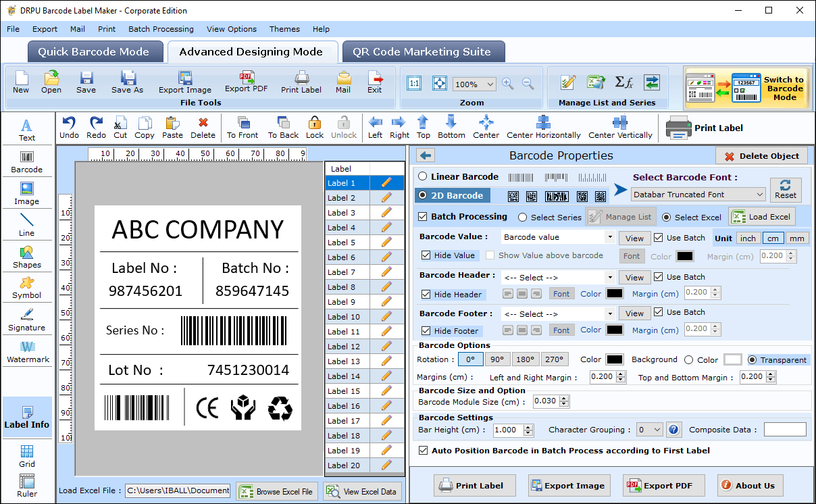Choose the Select Series radio option
The width and height of the screenshot is (816, 504).
523,218
